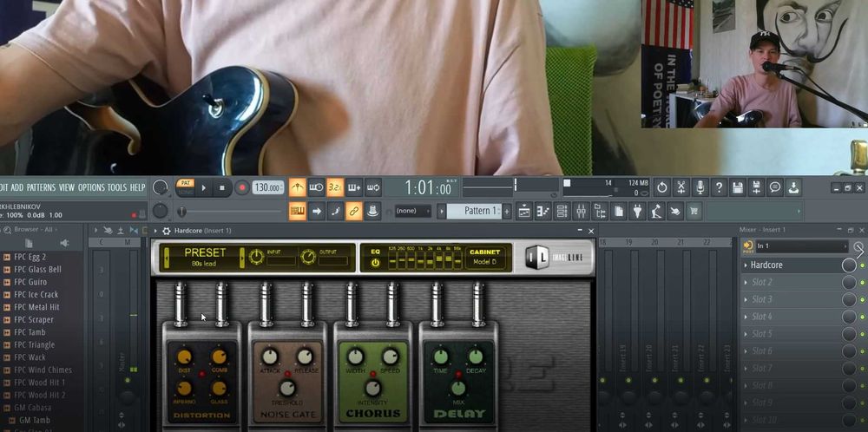This screenshot has height=432, width=868.
Task: Open the touch controller hand icon
Action: 675,211
